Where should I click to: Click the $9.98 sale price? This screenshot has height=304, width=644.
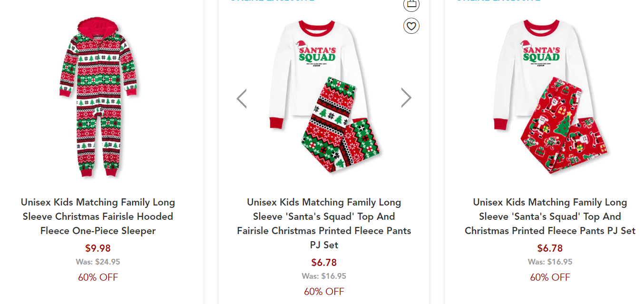[x=98, y=248]
